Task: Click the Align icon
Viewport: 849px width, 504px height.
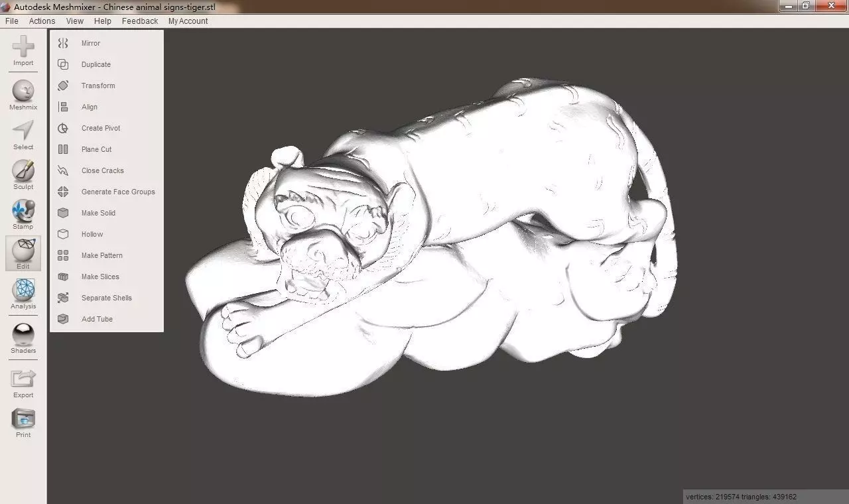Action: (x=63, y=107)
